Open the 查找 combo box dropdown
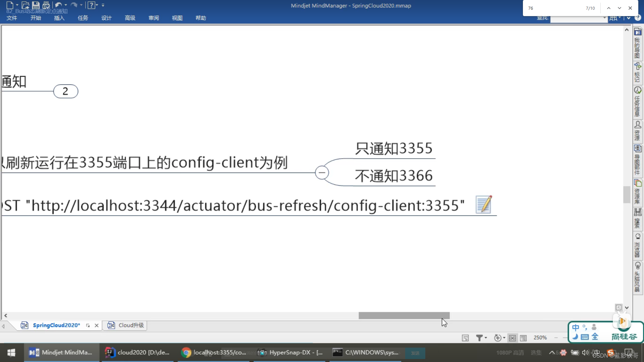The width and height of the screenshot is (644, 362). pos(604,18)
